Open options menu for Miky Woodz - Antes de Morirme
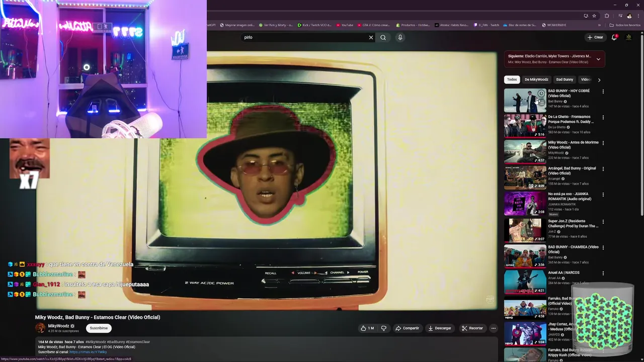The width and height of the screenshot is (644, 362). tap(603, 143)
